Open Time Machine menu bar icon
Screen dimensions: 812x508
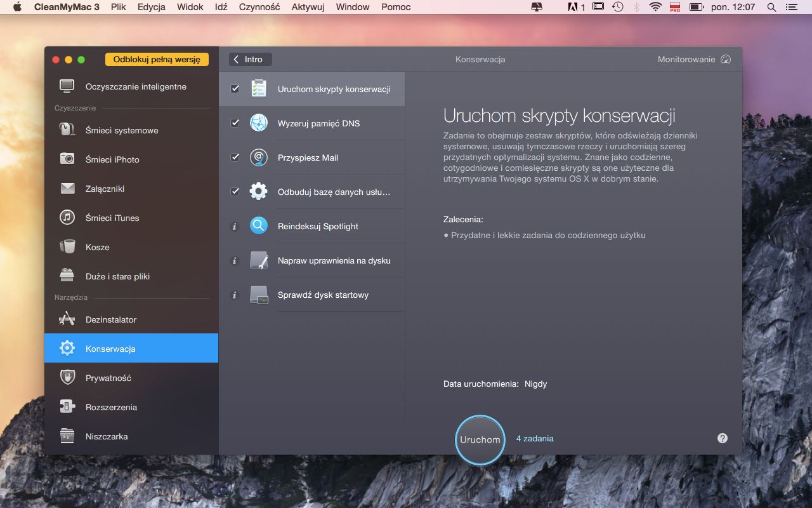click(x=617, y=7)
